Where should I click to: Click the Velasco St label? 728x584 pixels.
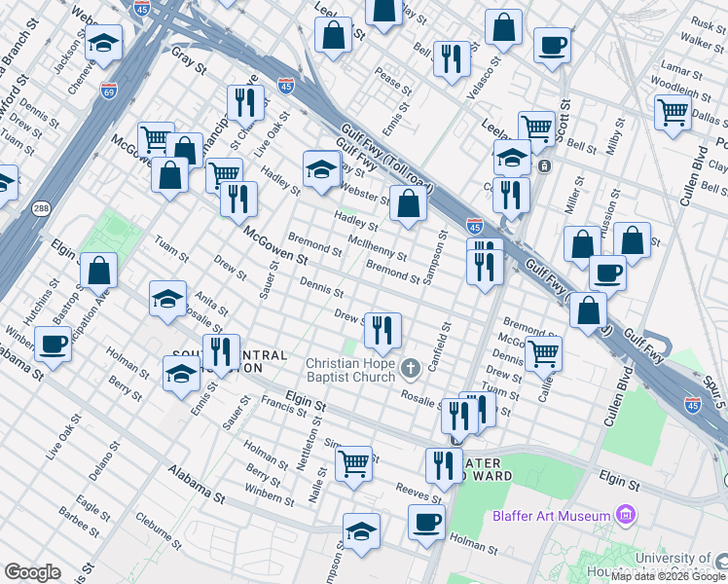coord(484,78)
